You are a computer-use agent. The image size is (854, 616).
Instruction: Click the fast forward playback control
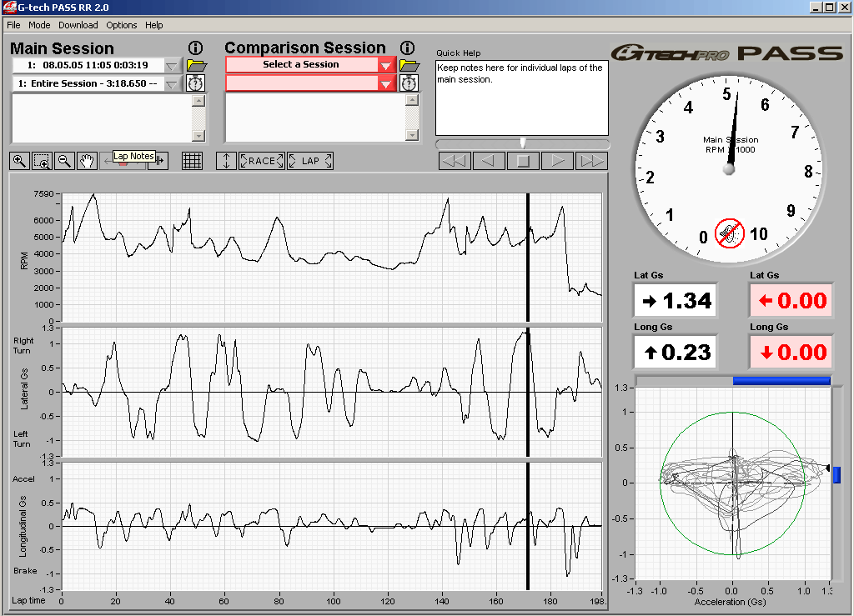pyautogui.click(x=592, y=161)
